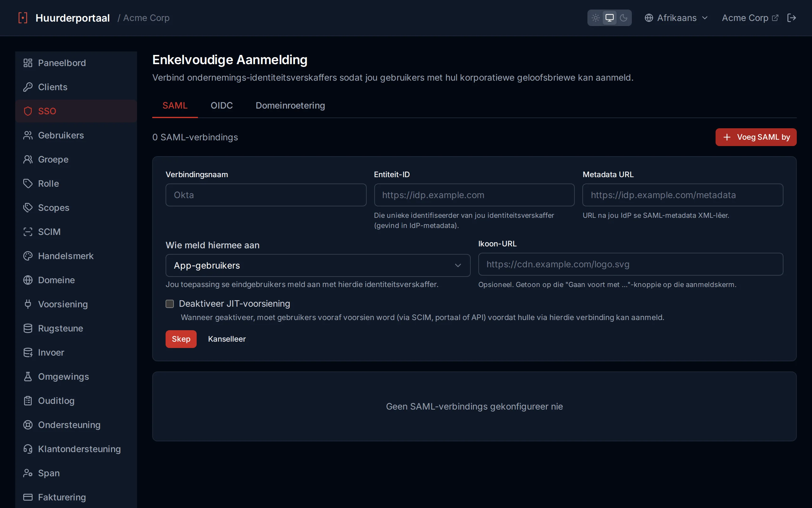Open Groepe group icon
Screen dimensions: 812x508
[x=28, y=160]
